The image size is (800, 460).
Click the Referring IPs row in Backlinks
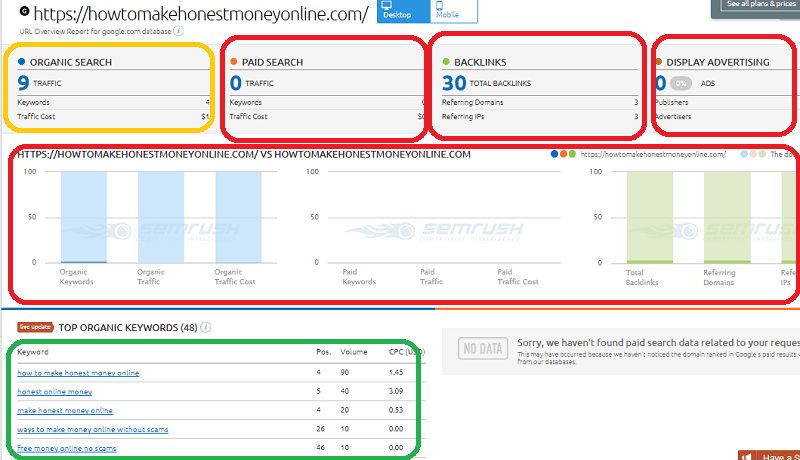540,117
